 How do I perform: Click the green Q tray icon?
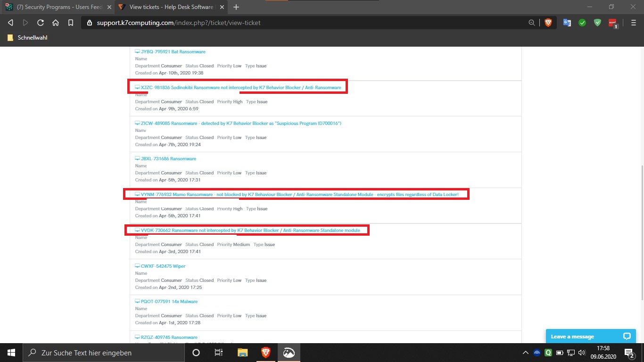click(548, 353)
